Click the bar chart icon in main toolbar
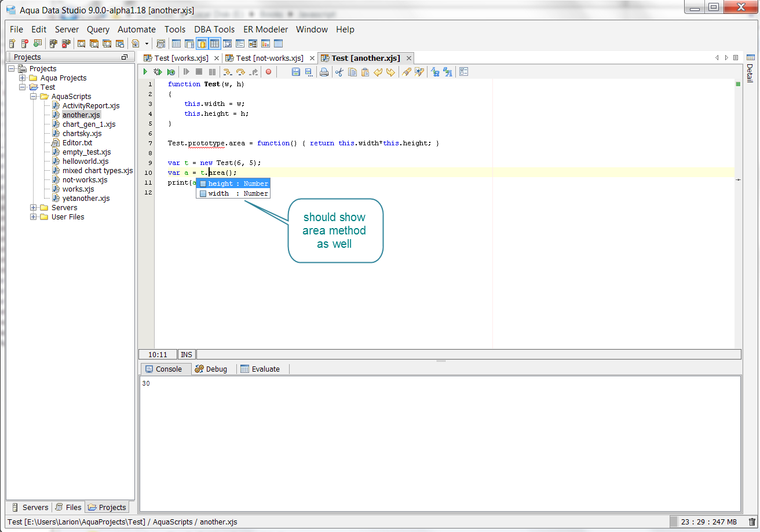The image size is (760, 532). (266, 43)
